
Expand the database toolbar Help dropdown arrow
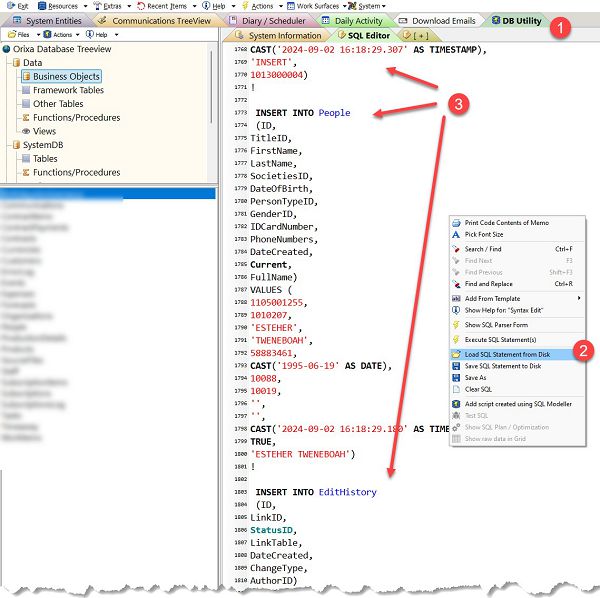pos(116,35)
